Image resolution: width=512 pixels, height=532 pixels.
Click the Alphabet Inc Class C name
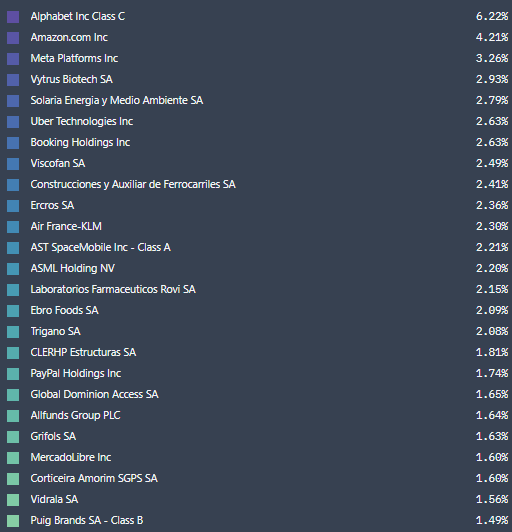[78, 16]
